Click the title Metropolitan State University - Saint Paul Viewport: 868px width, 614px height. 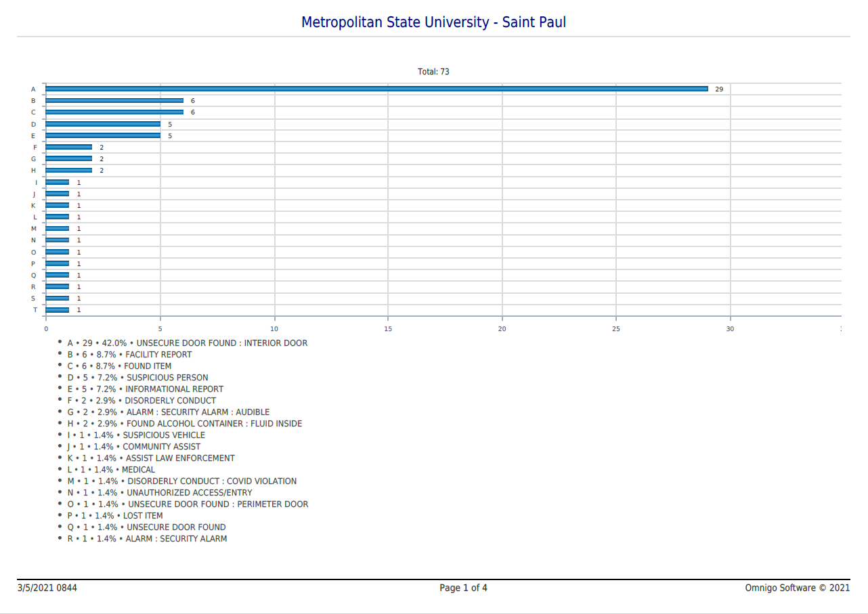(433, 22)
